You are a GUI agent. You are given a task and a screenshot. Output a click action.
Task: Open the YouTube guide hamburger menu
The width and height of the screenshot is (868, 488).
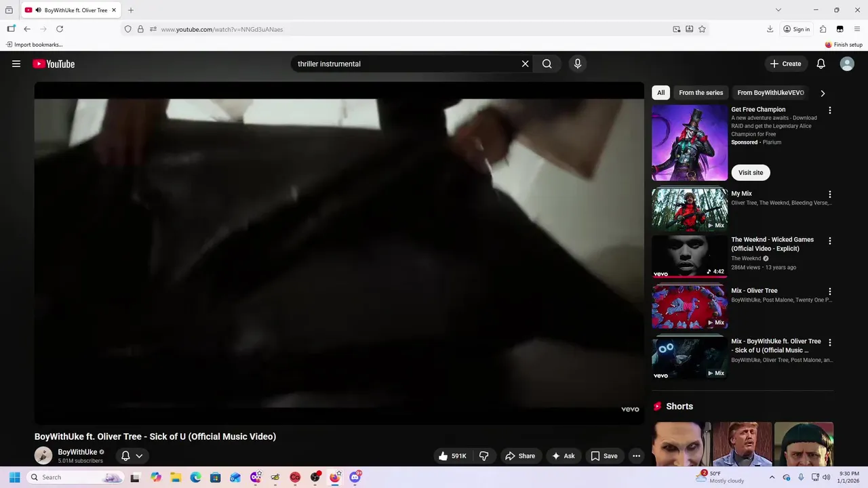16,64
